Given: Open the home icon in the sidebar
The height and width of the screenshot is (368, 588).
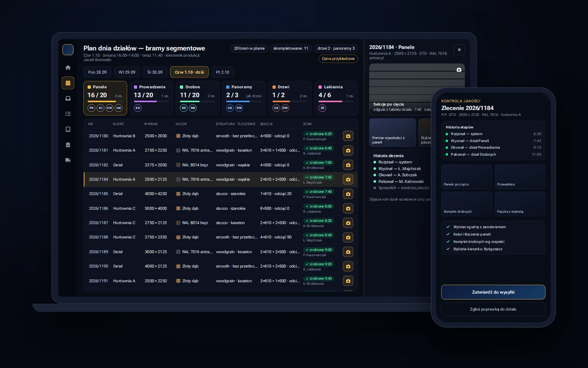Looking at the screenshot, I should click(68, 67).
